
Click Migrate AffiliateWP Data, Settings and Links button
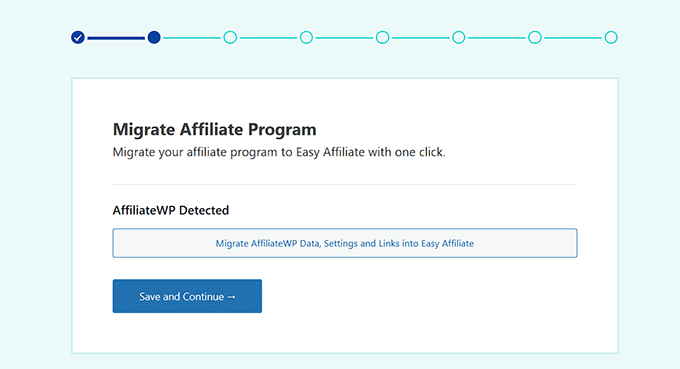345,243
